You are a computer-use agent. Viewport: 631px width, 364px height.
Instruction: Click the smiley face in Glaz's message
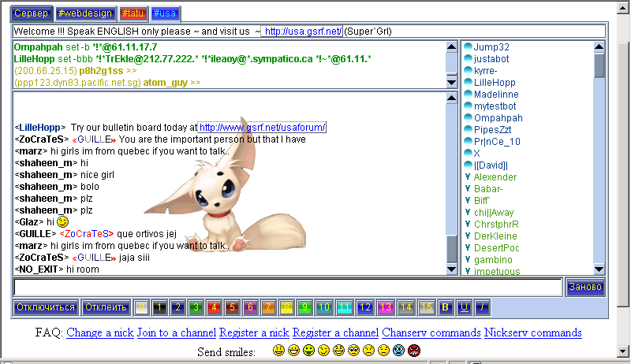coord(62,221)
